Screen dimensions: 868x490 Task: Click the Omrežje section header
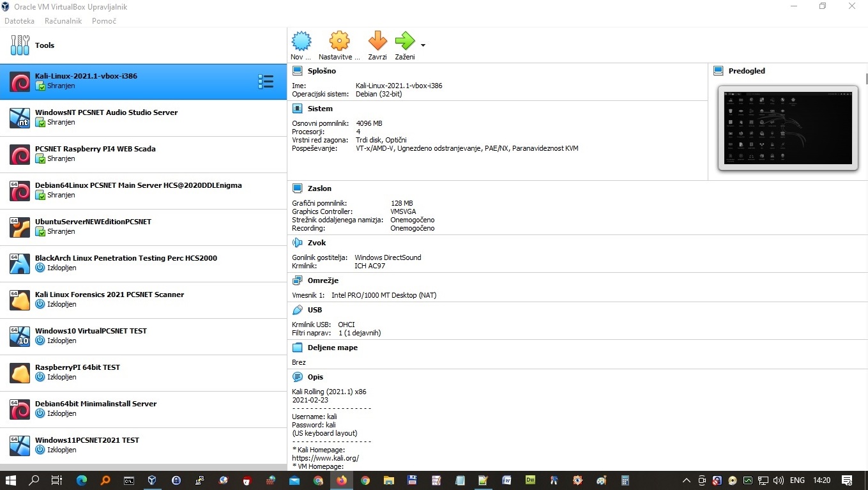pos(323,280)
